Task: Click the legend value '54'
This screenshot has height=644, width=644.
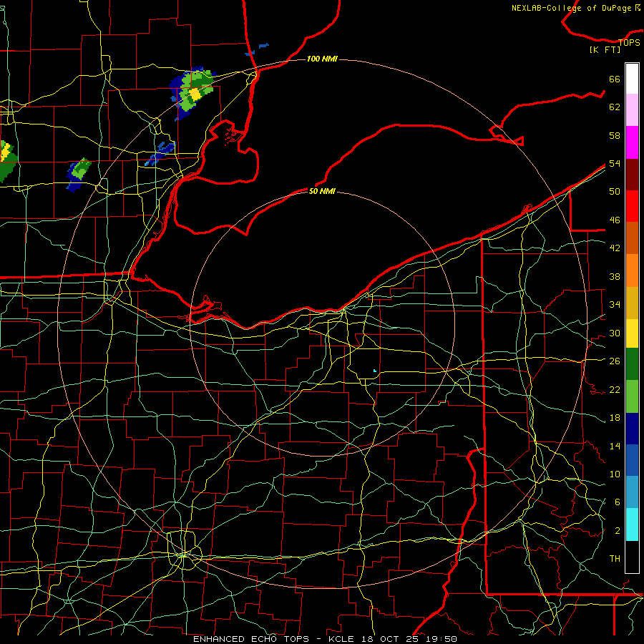Action: pos(615,163)
